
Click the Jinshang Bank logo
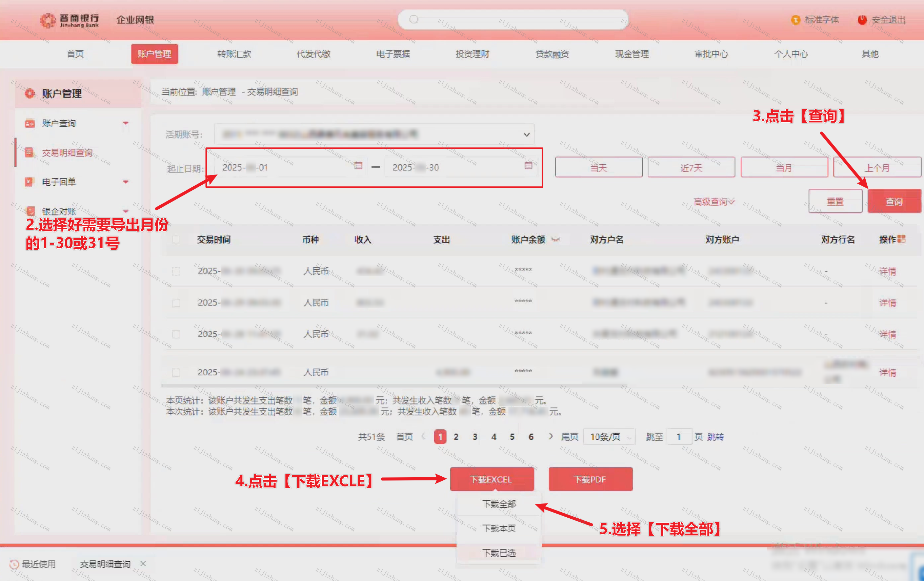point(69,20)
